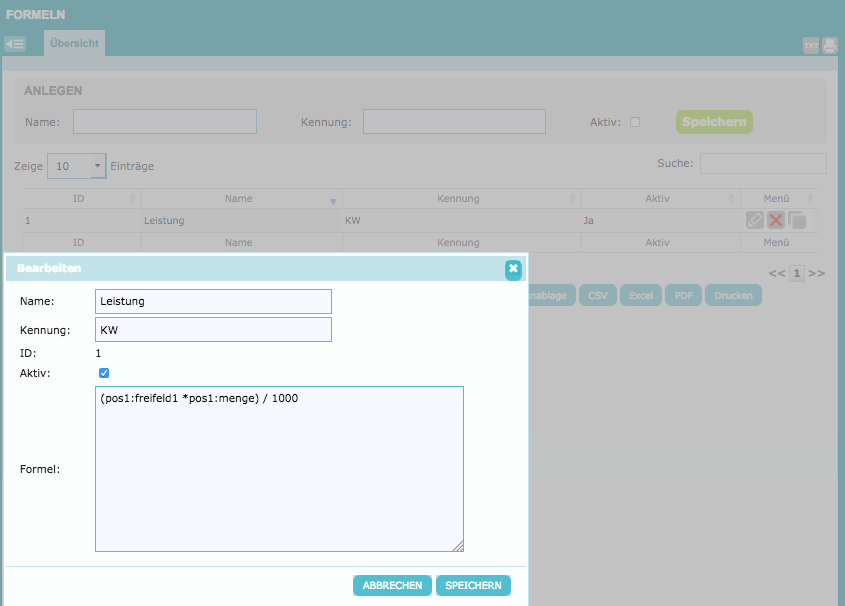Sort the table by Kennung column

pyautogui.click(x=459, y=199)
